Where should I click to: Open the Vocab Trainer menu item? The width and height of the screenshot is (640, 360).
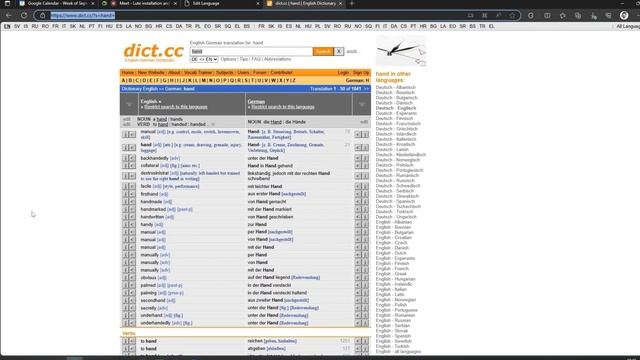(198, 73)
